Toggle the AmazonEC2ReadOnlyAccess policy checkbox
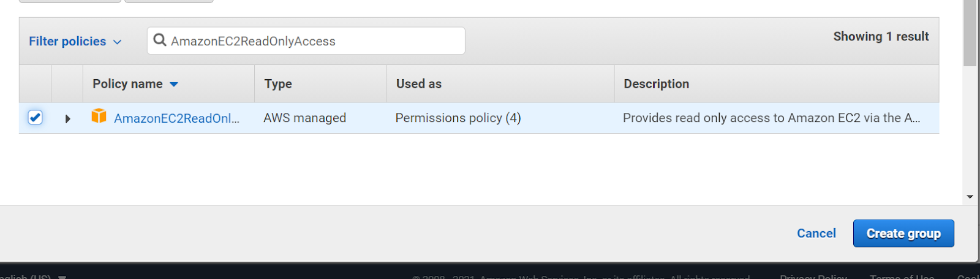The width and height of the screenshot is (980, 279). click(x=35, y=117)
